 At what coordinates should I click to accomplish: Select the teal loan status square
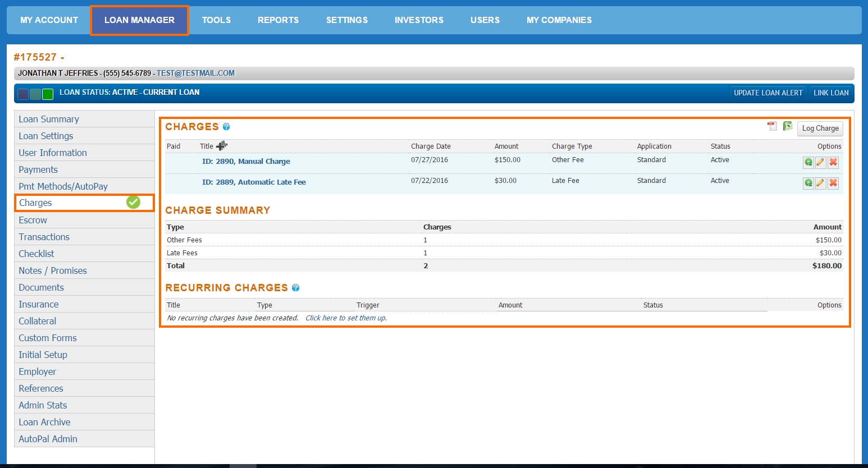pyautogui.click(x=35, y=94)
